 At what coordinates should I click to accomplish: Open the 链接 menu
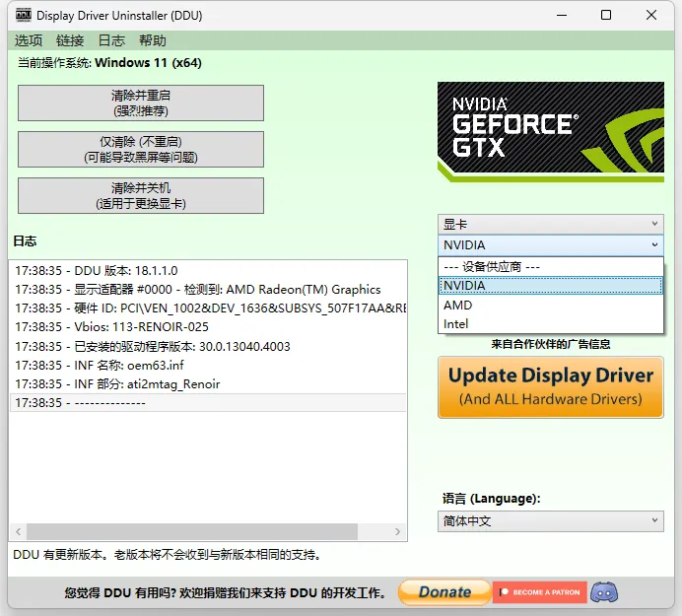click(70, 40)
